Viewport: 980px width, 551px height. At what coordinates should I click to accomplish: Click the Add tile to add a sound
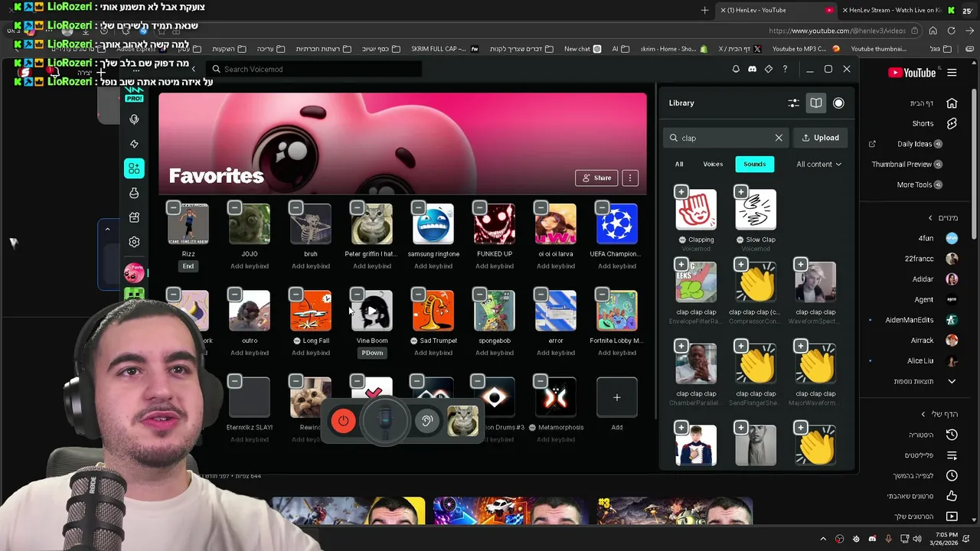(x=617, y=398)
